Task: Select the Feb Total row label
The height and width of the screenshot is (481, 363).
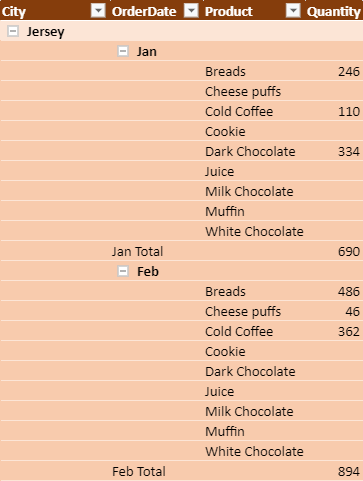Action: (139, 472)
